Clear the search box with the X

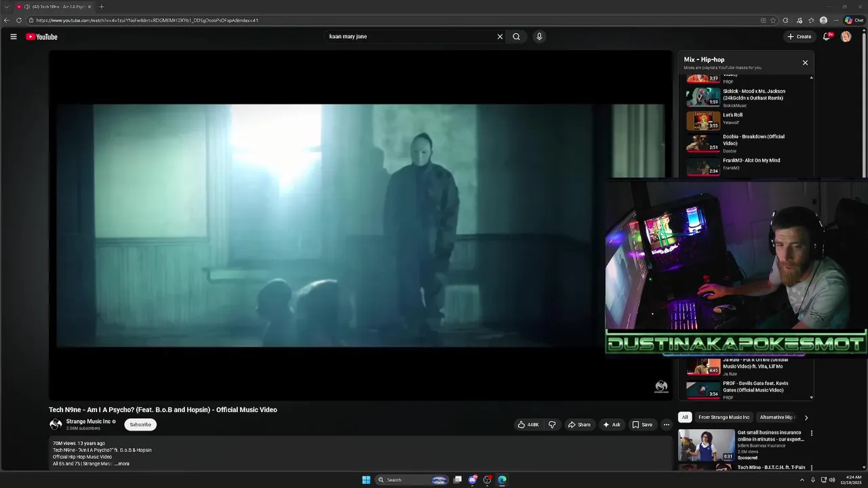pyautogui.click(x=500, y=37)
